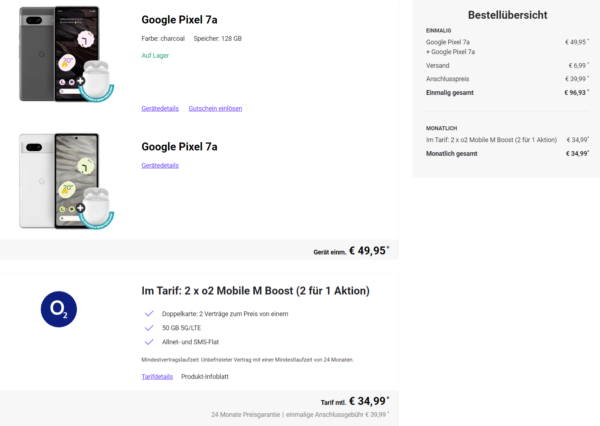Click the earbuds bonus badge on charcoal phone
The height and width of the screenshot is (426, 600).
click(96, 81)
